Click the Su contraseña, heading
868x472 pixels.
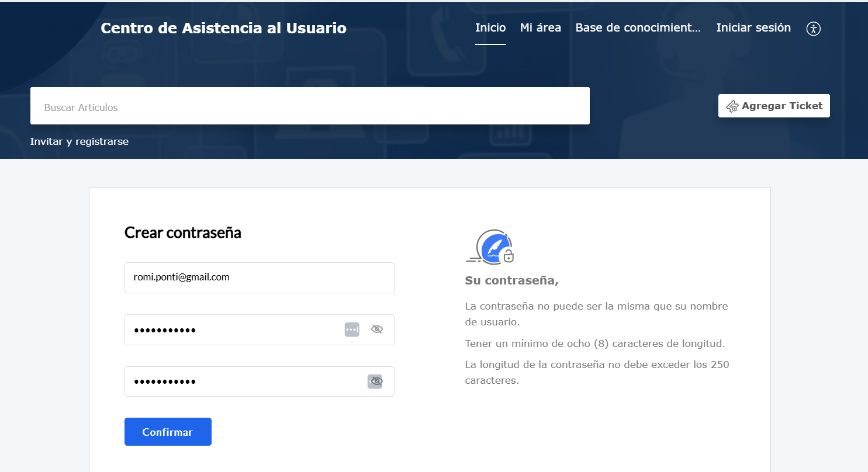511,281
